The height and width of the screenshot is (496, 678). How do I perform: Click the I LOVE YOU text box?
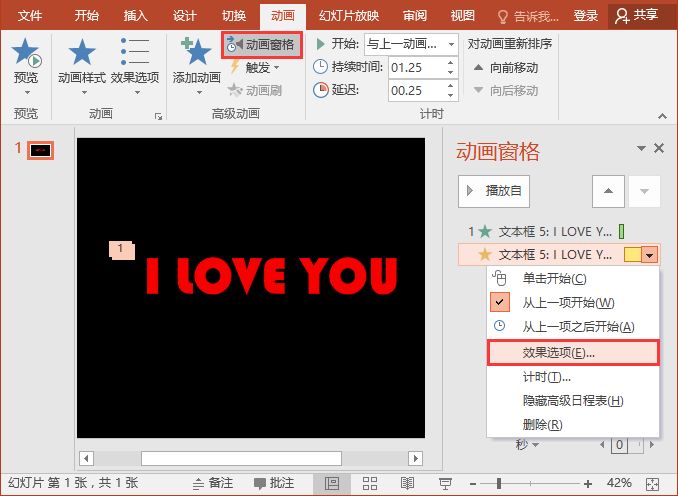tap(272, 276)
